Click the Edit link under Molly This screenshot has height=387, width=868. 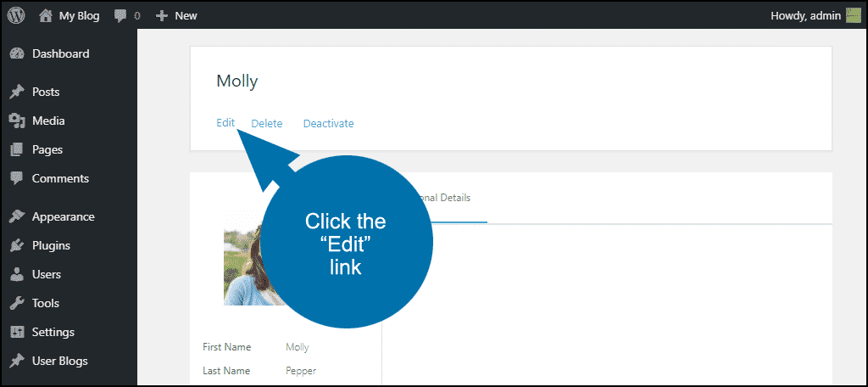[x=225, y=123]
